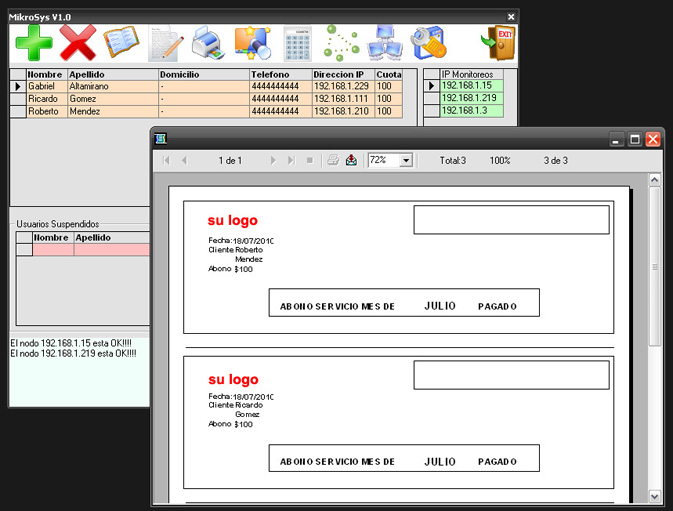Maximize the report viewer window
The width and height of the screenshot is (673, 511).
[x=635, y=139]
